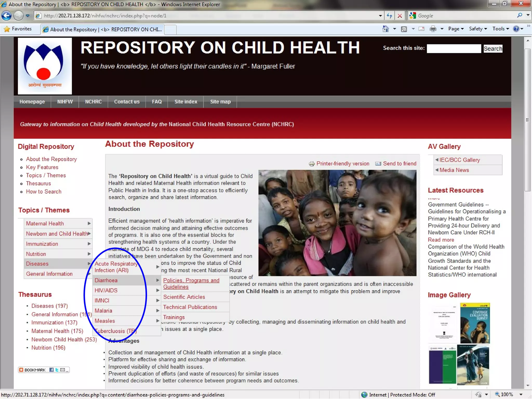Click the red Stop loading icon
The height and width of the screenshot is (399, 532).
[x=400, y=16]
